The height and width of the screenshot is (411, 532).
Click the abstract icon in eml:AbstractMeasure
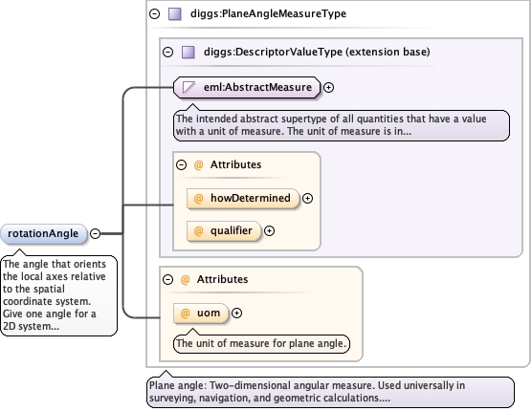[189, 87]
